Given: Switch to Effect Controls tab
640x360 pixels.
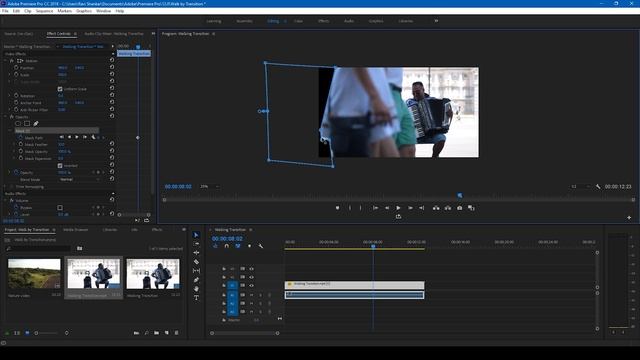Looking at the screenshot, I should [x=59, y=33].
